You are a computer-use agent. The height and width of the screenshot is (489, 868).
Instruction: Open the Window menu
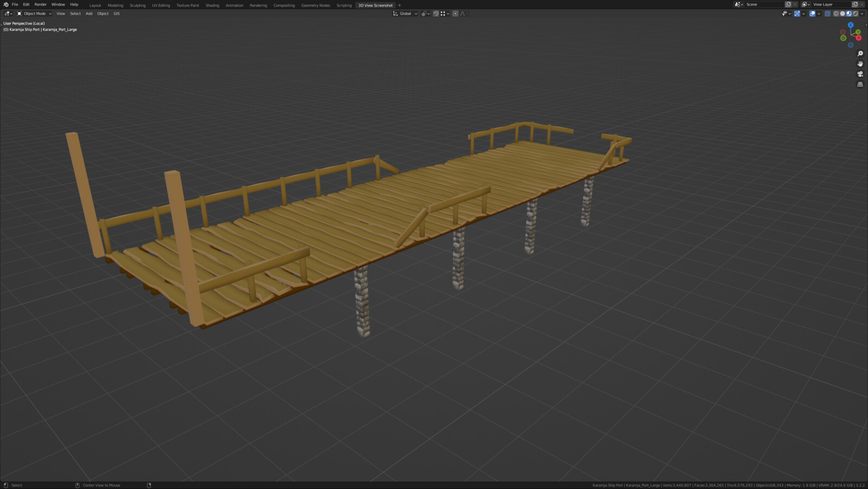pyautogui.click(x=58, y=4)
